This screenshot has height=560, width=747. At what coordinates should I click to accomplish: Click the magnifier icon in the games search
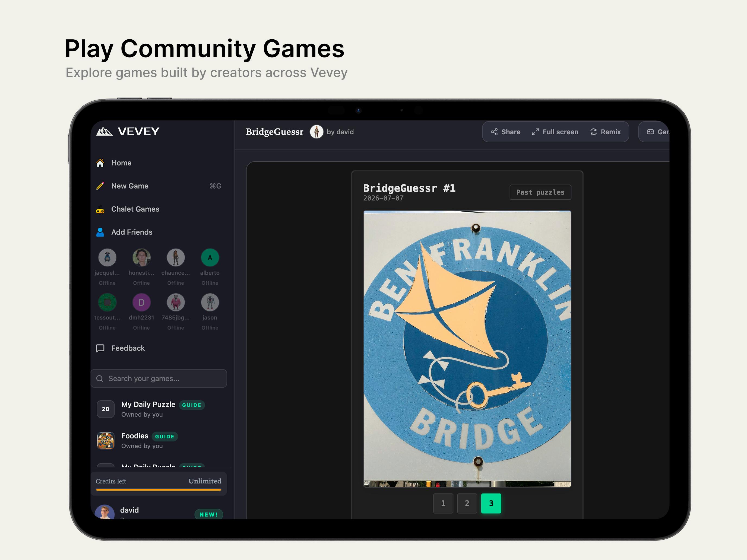[x=100, y=379]
